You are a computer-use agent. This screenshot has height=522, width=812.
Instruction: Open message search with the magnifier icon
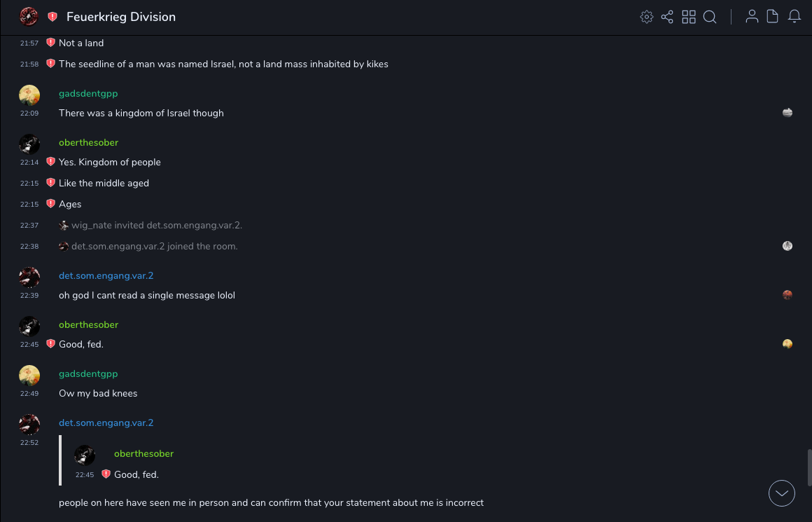(x=710, y=17)
